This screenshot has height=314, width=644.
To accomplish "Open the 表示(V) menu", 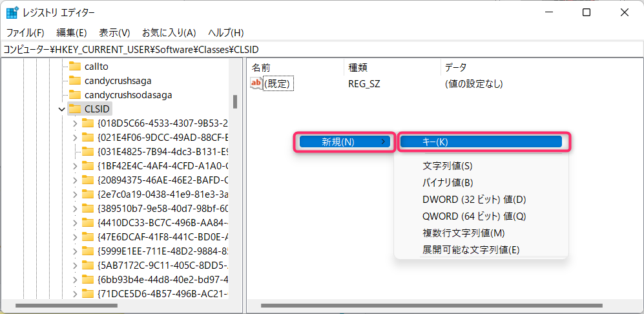I will coord(114,32).
